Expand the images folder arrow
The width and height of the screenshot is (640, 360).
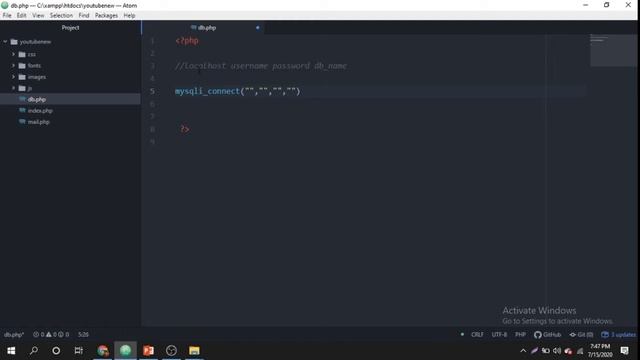(x=13, y=77)
